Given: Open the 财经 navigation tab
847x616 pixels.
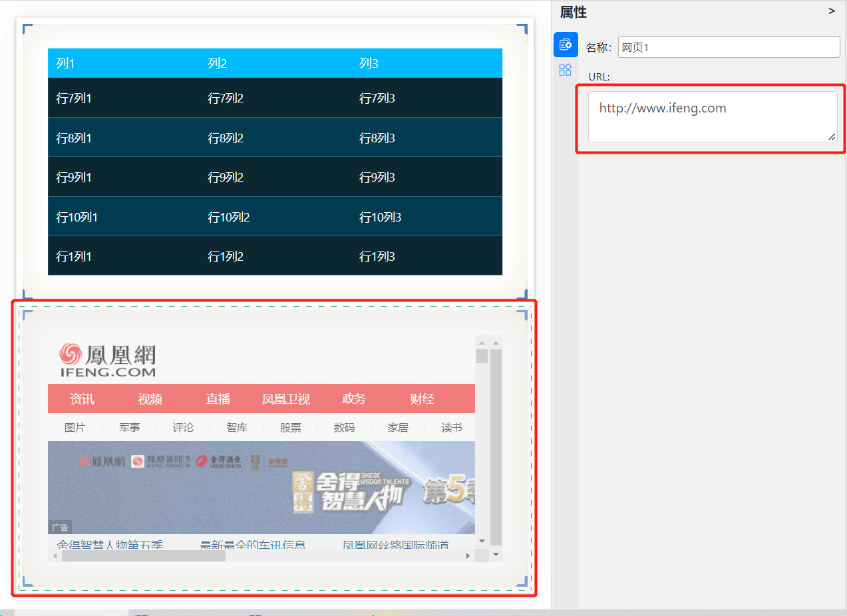Looking at the screenshot, I should click(422, 399).
